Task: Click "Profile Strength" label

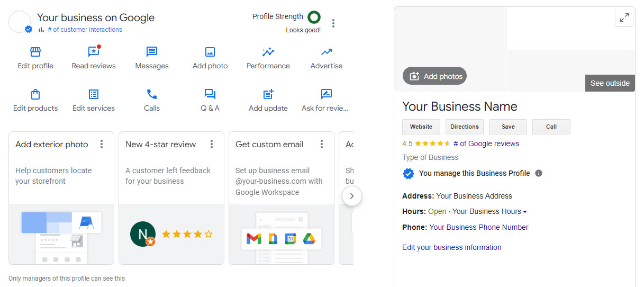Action: tap(278, 16)
